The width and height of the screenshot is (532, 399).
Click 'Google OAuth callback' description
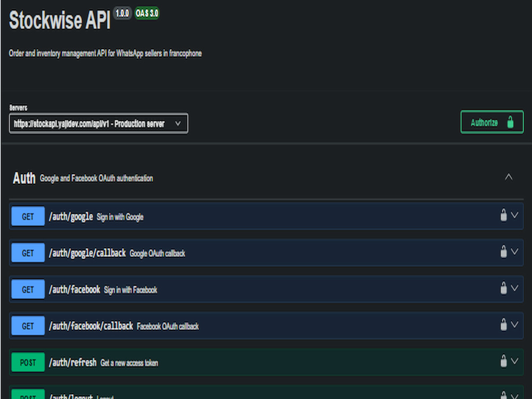(x=157, y=253)
